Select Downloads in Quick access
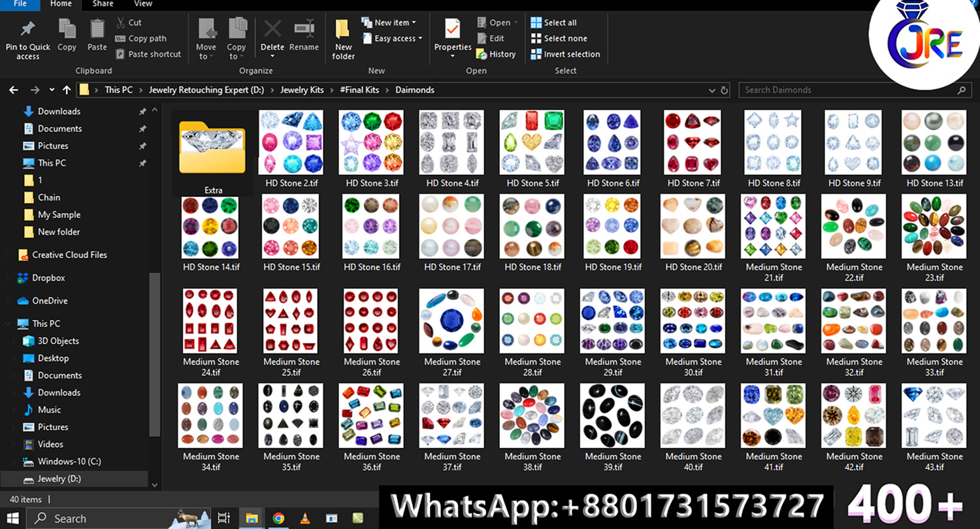Viewport: 980px width, 529px height. pos(59,112)
